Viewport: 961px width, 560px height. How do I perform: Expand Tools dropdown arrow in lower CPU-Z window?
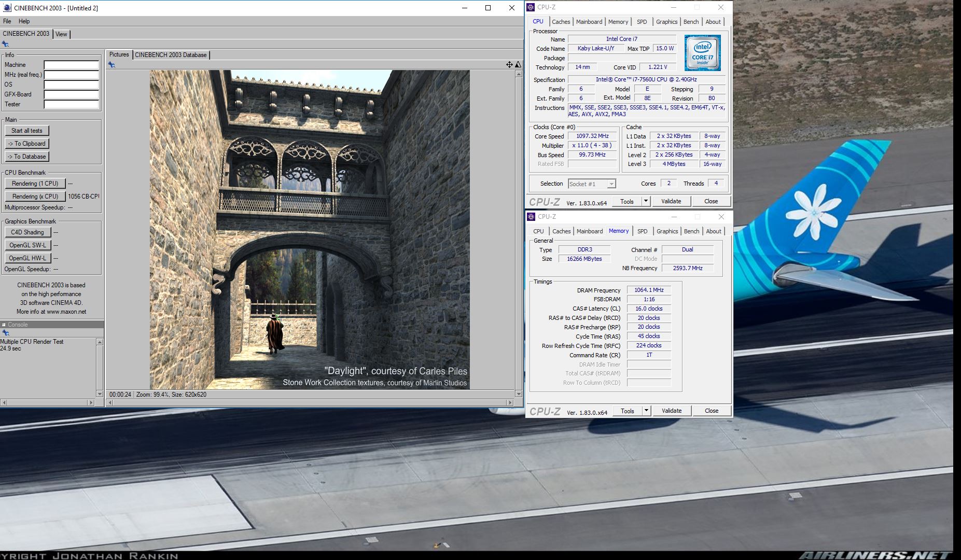tap(646, 411)
